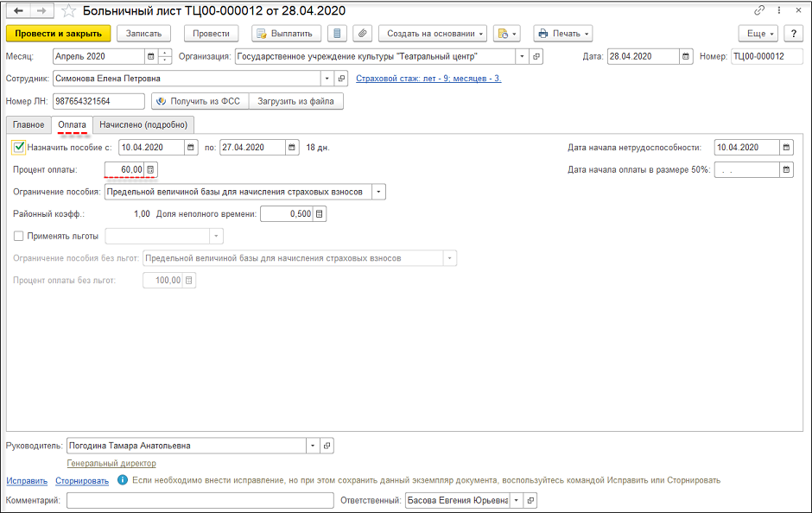Image resolution: width=812 pixels, height=513 pixels.
Task: Expand the льготы type dropdown
Action: [x=216, y=236]
